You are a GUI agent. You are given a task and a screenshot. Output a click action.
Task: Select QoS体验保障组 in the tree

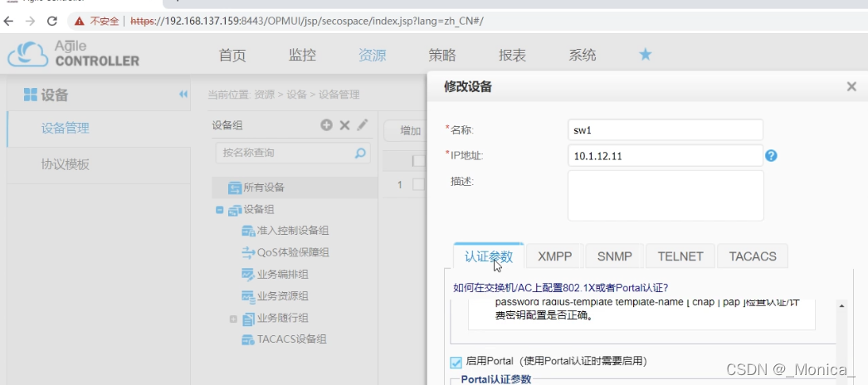coord(293,253)
